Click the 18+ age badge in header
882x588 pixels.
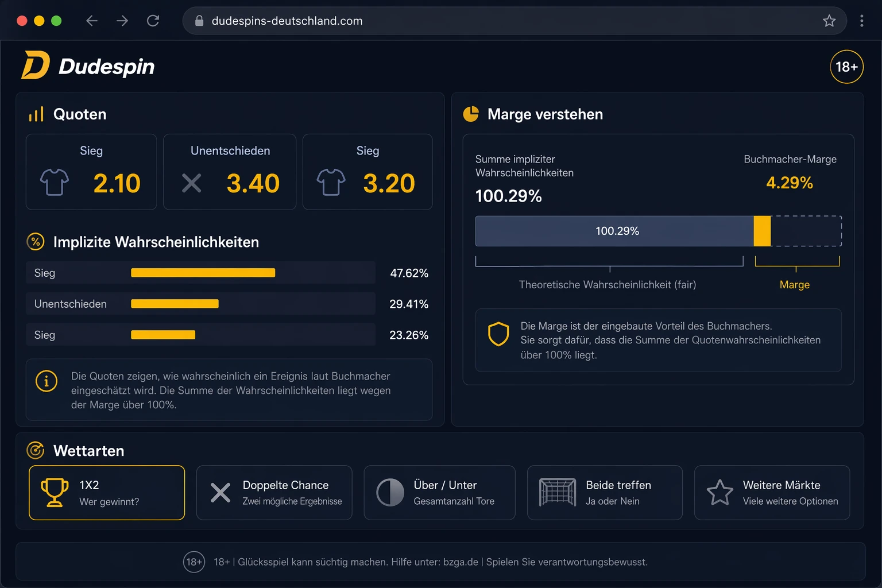click(x=846, y=67)
